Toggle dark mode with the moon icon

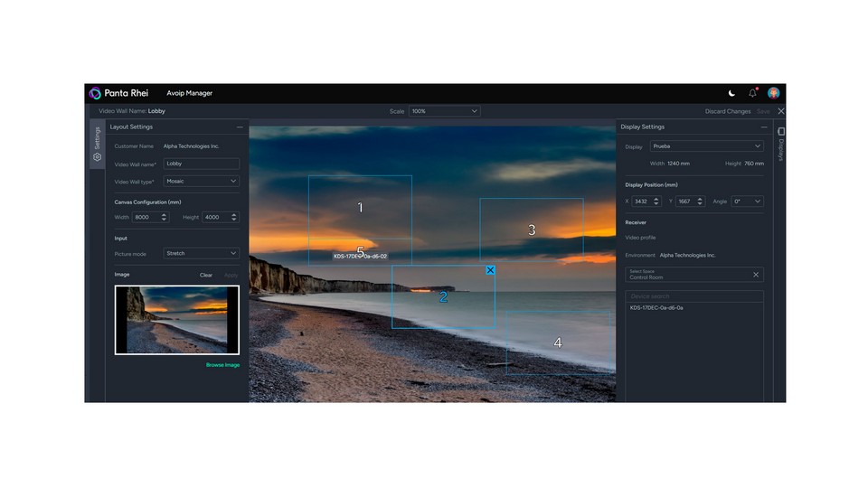731,93
